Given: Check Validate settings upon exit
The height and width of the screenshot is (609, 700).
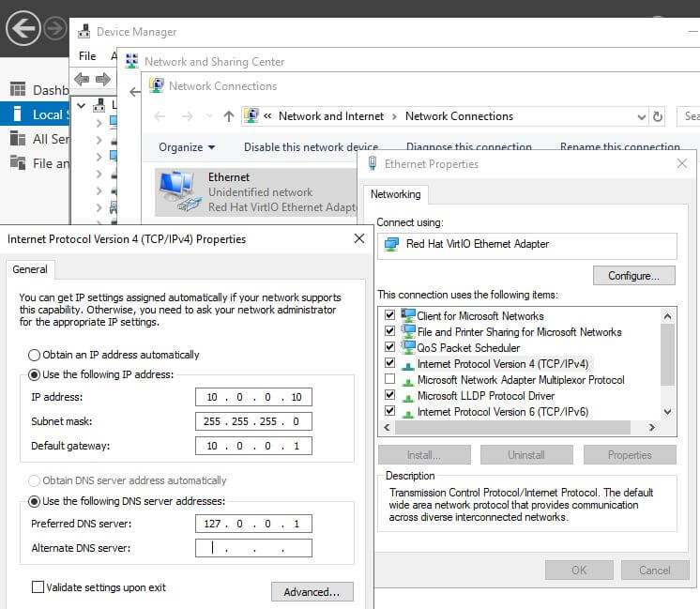Looking at the screenshot, I should pyautogui.click(x=38, y=586).
